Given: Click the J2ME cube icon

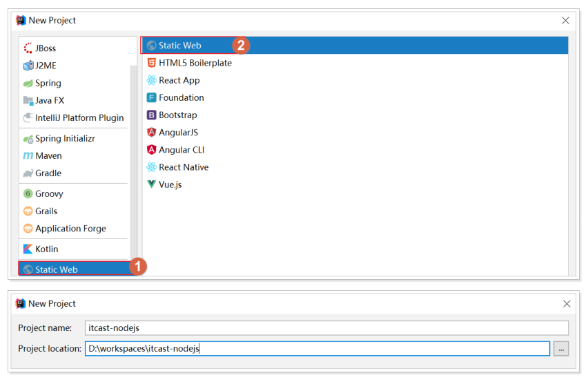Looking at the screenshot, I should coord(28,66).
